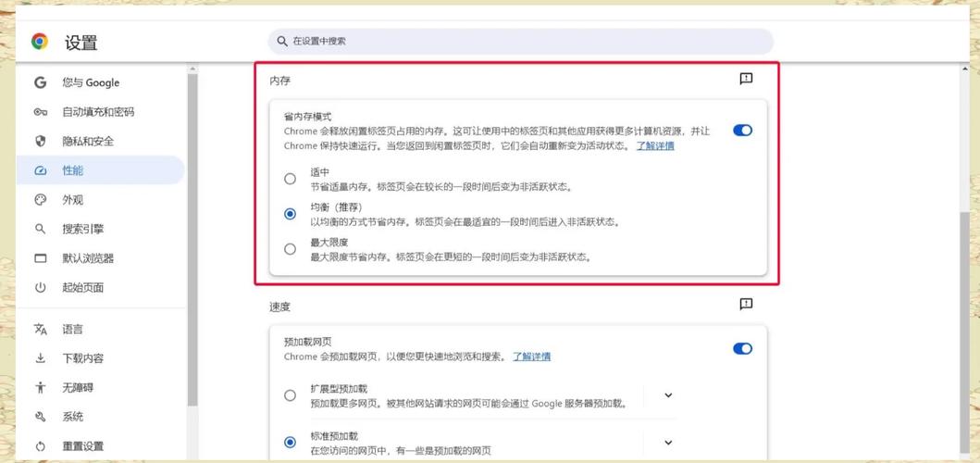Image resolution: width=980 pixels, height=463 pixels.
Task: Click the browser window icon for default browser
Action: [40, 258]
